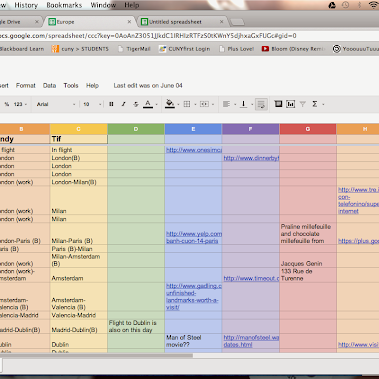Viewport: 379px width, 379px height.
Task: Switch to the Untitled spreadsheet tab
Action: pyautogui.click(x=182, y=22)
